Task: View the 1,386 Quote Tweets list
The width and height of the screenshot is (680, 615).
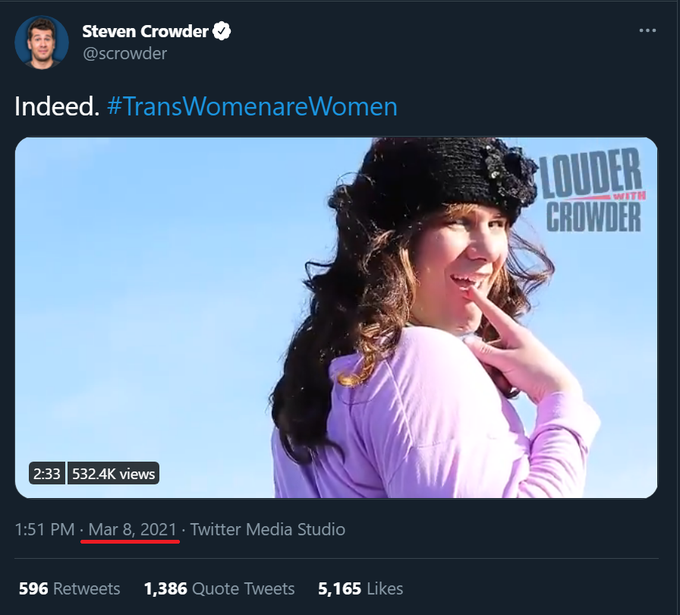Action: pyautogui.click(x=219, y=589)
